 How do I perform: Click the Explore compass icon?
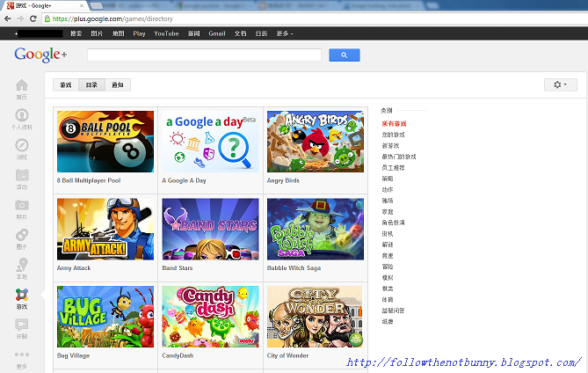(21, 146)
